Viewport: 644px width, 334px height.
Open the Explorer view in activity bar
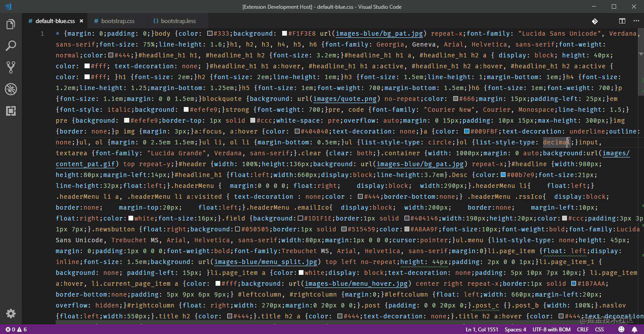pos(11,24)
